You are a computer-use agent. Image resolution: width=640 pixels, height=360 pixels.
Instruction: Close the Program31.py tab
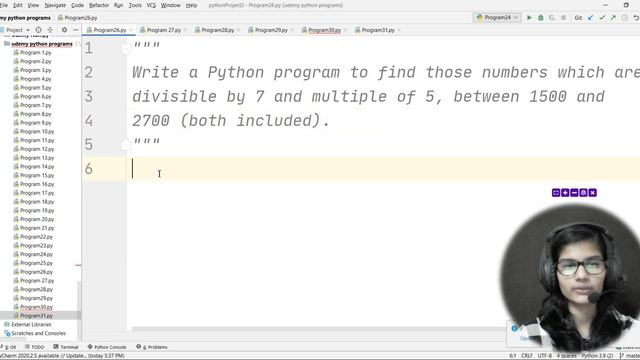point(399,30)
